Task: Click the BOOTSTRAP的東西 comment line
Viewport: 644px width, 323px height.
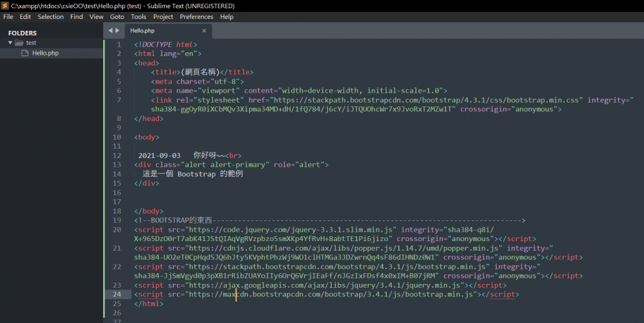Action: 330,220
